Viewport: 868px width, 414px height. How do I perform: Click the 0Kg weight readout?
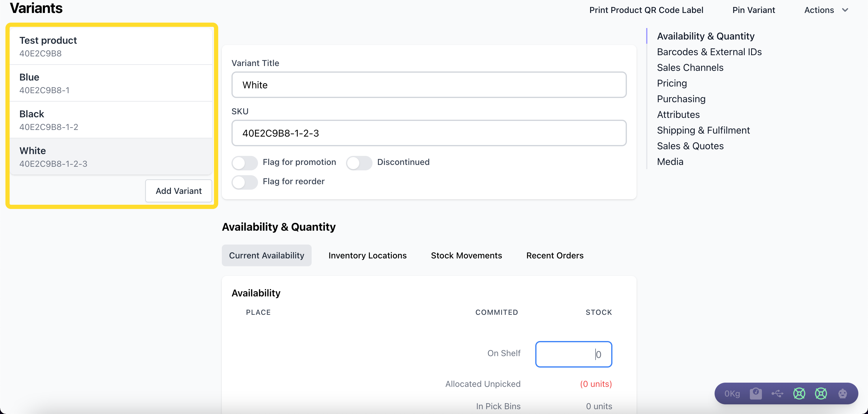click(x=732, y=393)
